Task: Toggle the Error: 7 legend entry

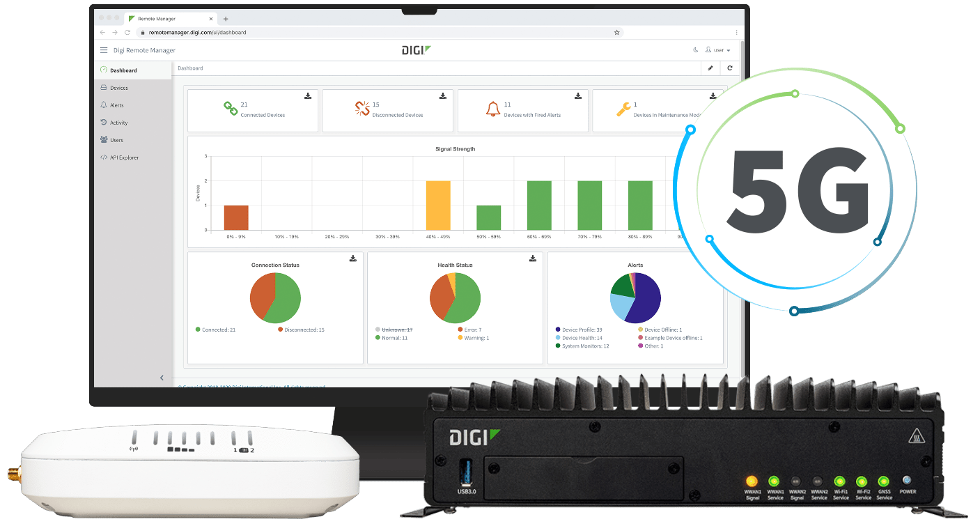Action: pyautogui.click(x=469, y=330)
